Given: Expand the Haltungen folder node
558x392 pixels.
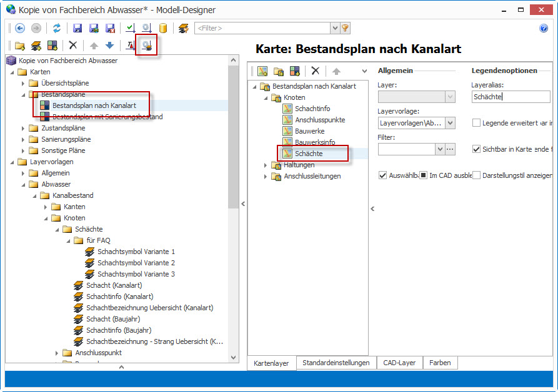Looking at the screenshot, I should pyautogui.click(x=266, y=165).
